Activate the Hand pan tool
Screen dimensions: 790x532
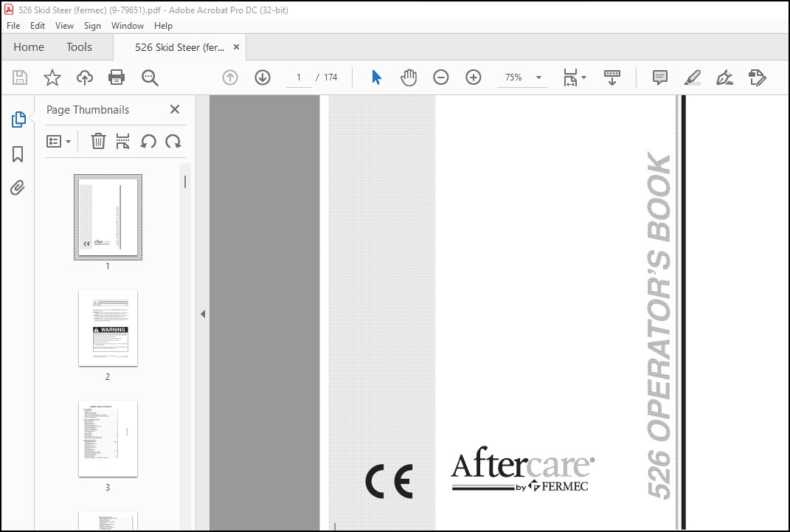[x=409, y=77]
